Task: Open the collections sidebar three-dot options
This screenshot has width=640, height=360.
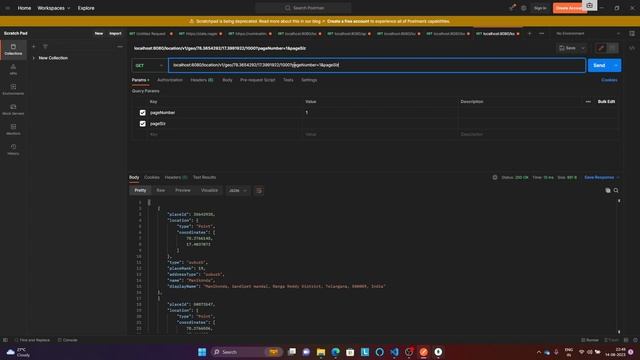Action: coord(120,47)
